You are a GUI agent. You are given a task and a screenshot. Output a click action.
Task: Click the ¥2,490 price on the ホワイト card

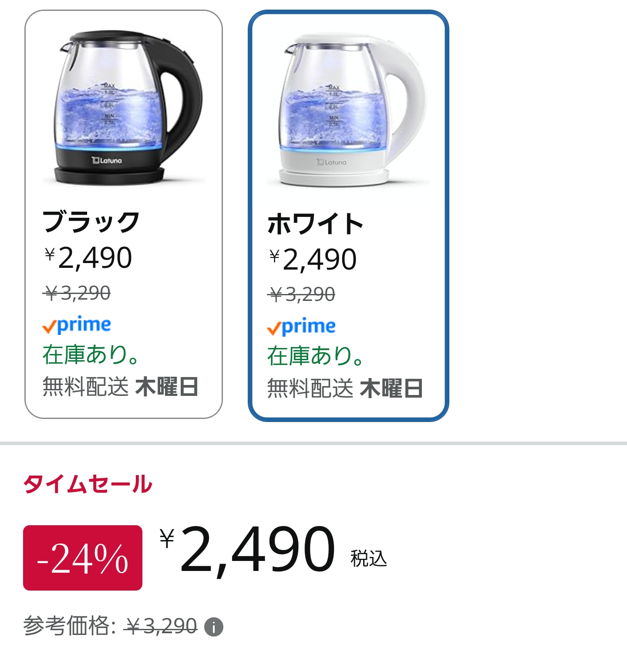click(313, 260)
